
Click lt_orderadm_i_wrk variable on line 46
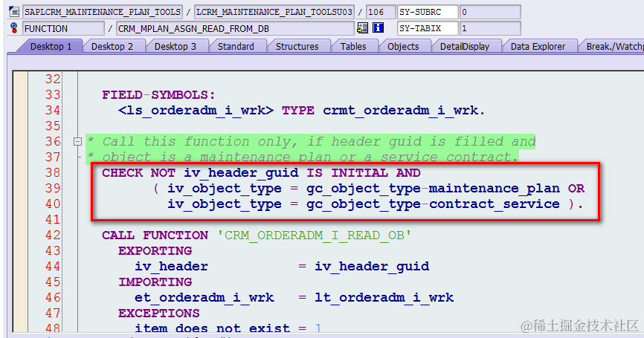click(x=384, y=297)
